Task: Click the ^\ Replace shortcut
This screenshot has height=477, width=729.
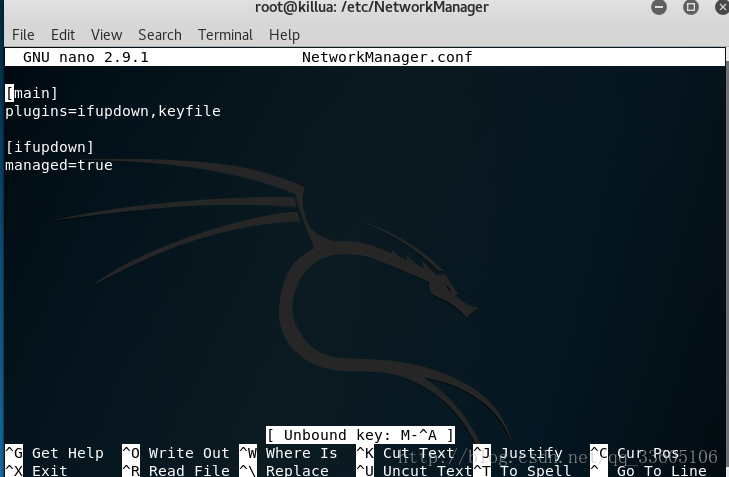Action: [x=284, y=470]
